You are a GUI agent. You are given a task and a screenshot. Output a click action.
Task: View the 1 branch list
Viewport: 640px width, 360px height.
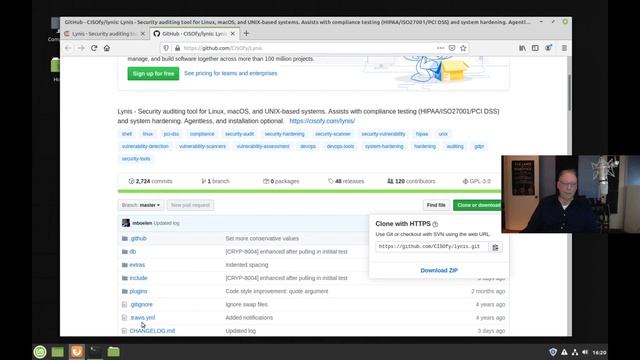click(216, 181)
